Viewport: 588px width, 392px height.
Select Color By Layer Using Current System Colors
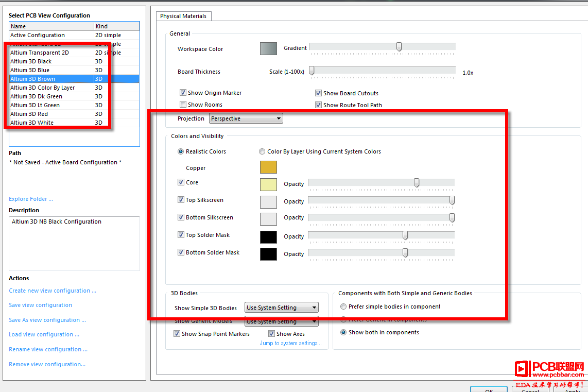pos(262,151)
